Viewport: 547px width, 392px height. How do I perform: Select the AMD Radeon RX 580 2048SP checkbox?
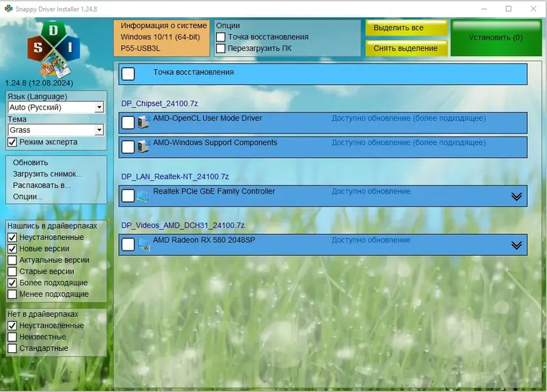click(128, 244)
